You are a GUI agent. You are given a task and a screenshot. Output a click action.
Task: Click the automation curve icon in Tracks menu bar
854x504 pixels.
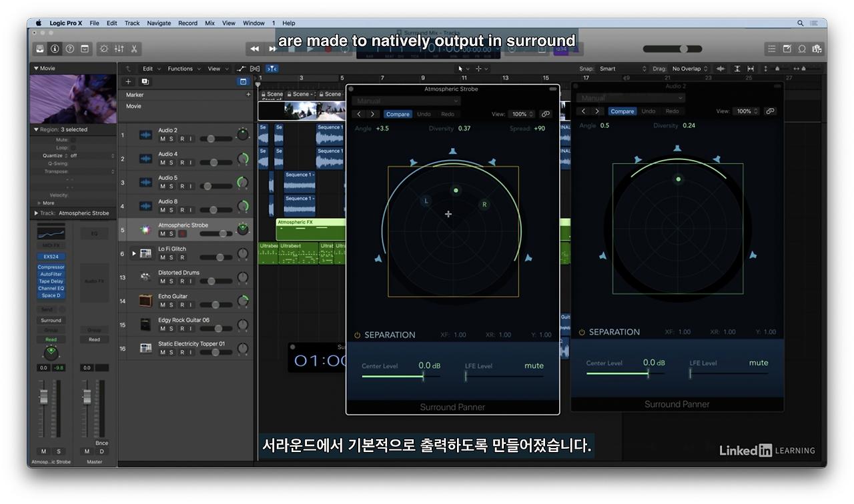241,69
